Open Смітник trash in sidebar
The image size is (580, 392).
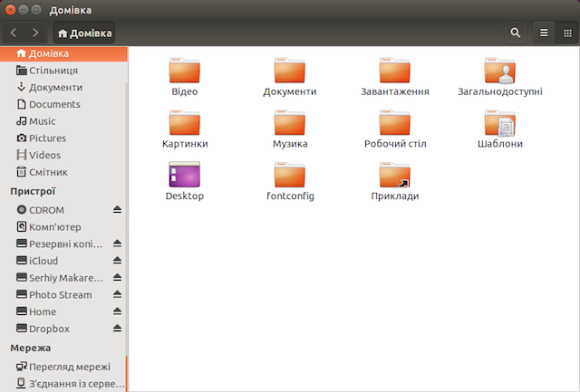point(63,172)
